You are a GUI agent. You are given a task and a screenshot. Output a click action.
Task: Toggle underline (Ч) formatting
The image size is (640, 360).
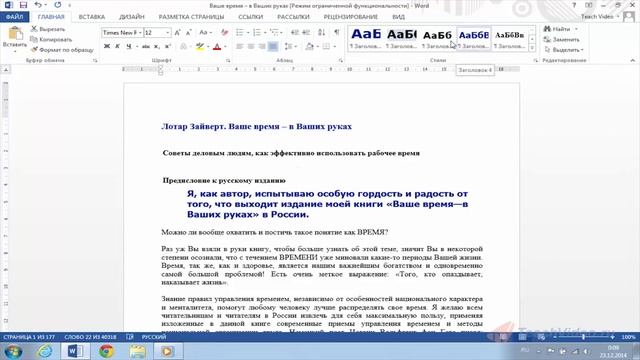click(129, 47)
